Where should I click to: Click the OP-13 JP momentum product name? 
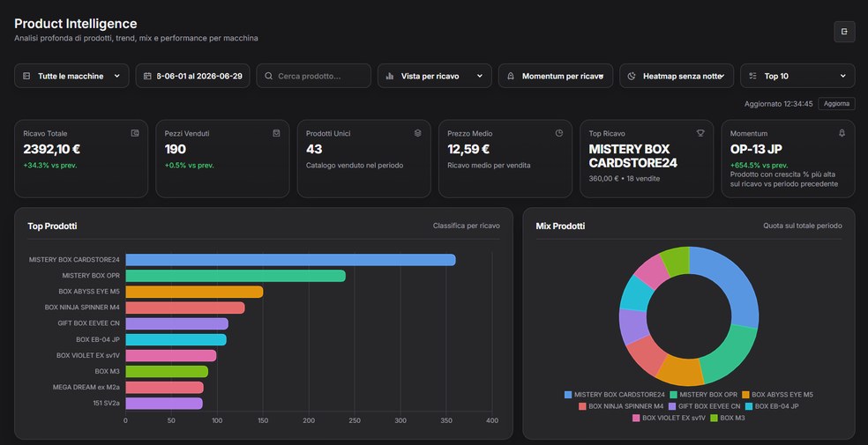[x=756, y=149]
